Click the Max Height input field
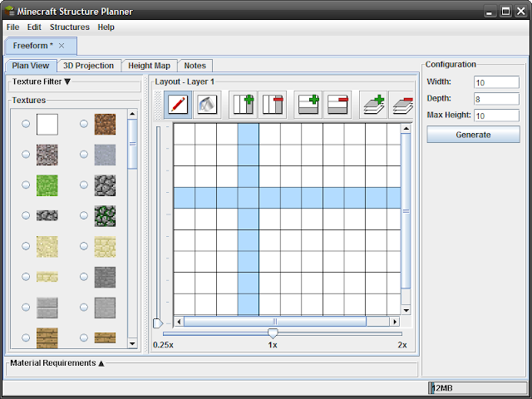 pos(496,116)
